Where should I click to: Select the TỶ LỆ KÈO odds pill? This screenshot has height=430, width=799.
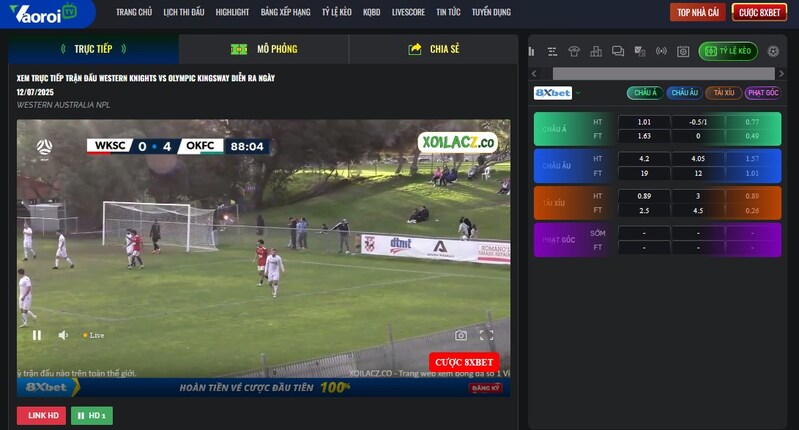[x=728, y=51]
